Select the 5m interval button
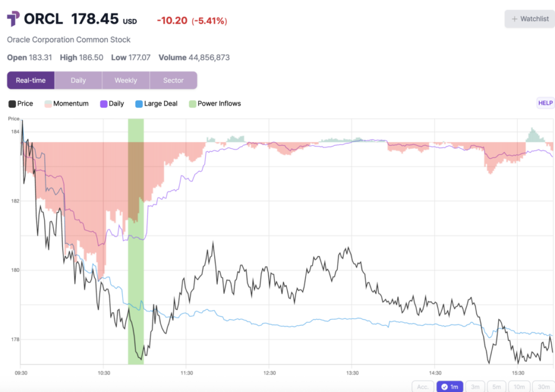Screen dimensions: 555x392 498,387
